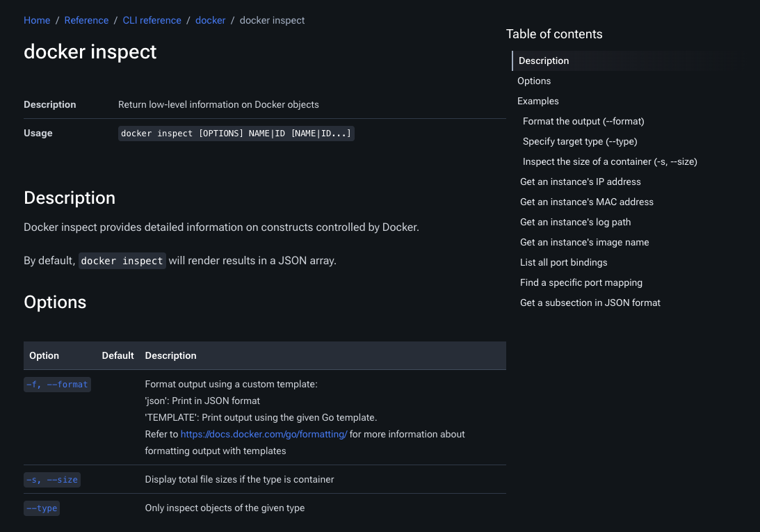Jump to Examples section in contents
Image resolution: width=760 pixels, height=532 pixels.
(x=538, y=101)
